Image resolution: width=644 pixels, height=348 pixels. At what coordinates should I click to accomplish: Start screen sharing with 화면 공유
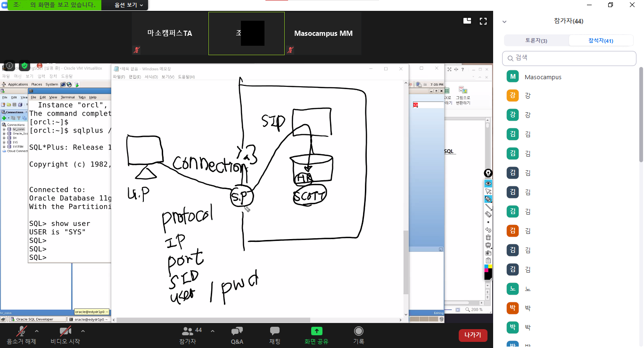[316, 335]
